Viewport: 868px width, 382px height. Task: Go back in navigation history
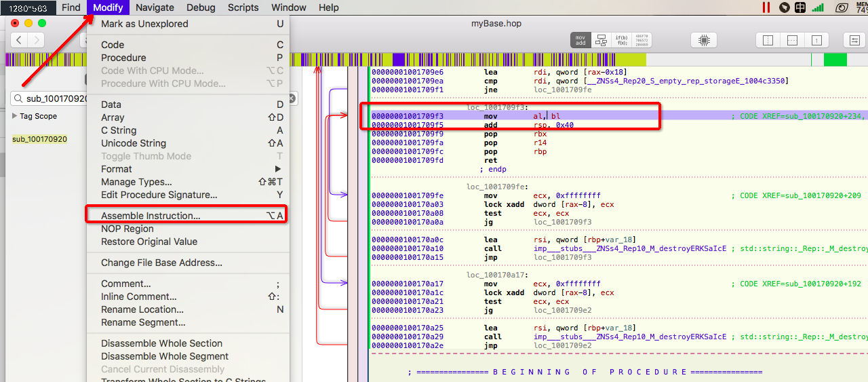click(x=19, y=40)
